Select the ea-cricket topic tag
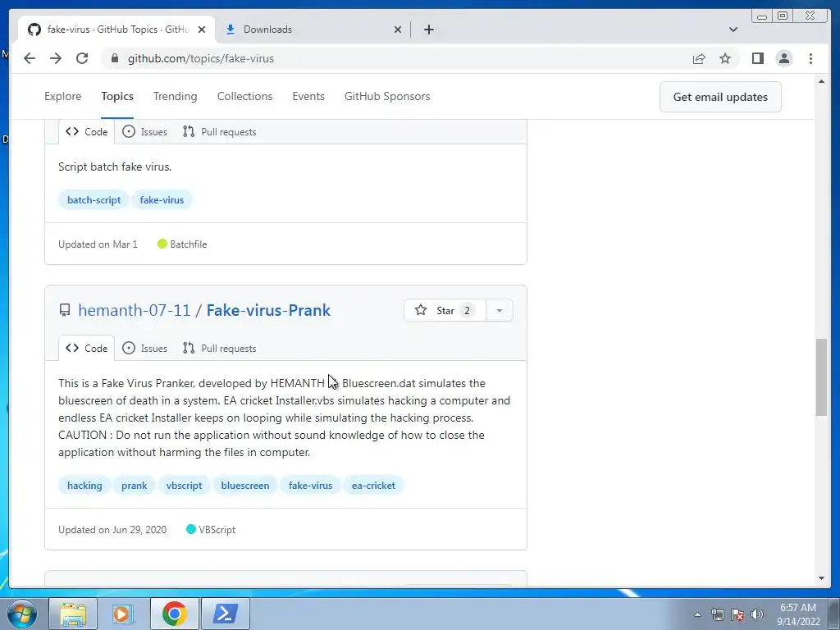 [x=373, y=486]
